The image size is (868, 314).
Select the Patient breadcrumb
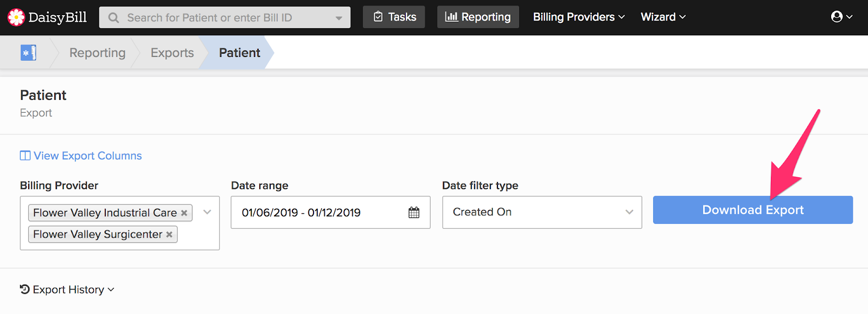(240, 53)
